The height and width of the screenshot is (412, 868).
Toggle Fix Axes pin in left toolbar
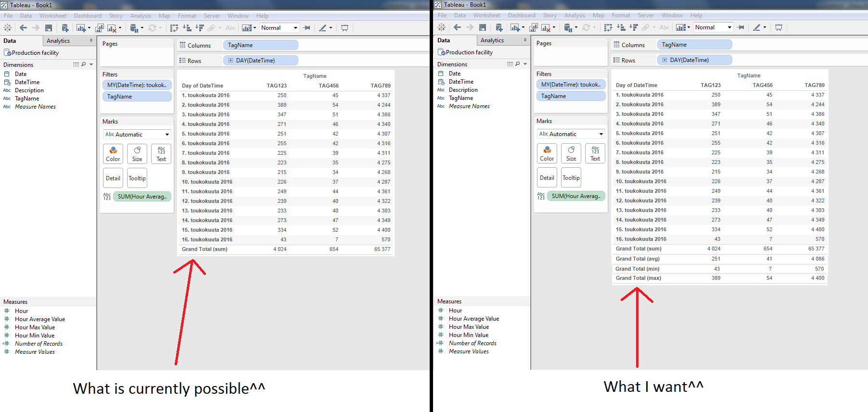(307, 28)
